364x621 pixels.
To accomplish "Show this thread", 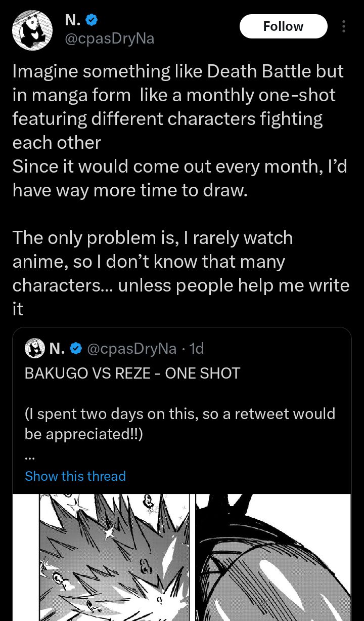I will click(75, 476).
